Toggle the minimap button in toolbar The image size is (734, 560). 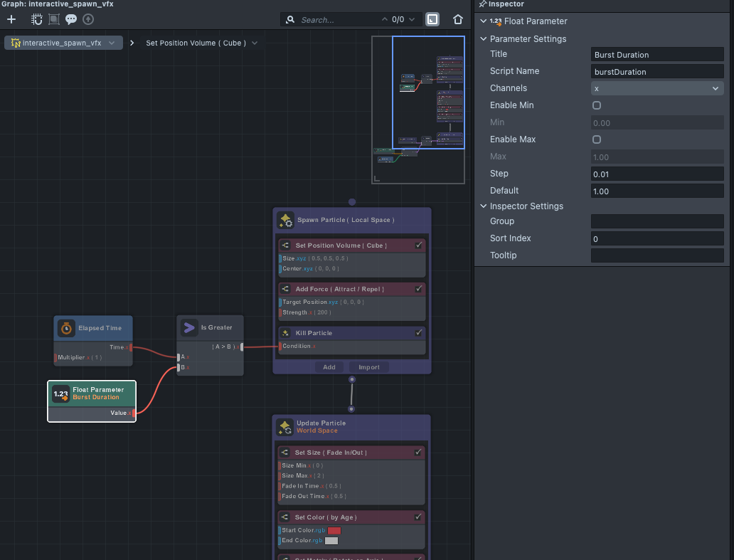pyautogui.click(x=432, y=19)
